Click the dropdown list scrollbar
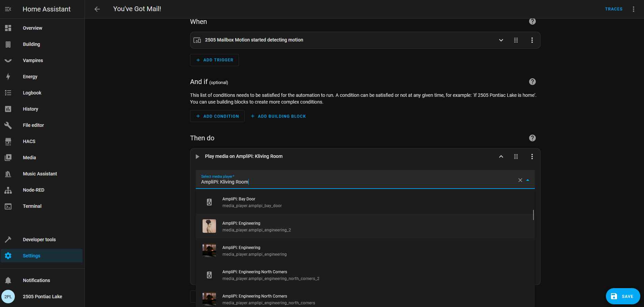This screenshot has width=644, height=307. pos(533,215)
